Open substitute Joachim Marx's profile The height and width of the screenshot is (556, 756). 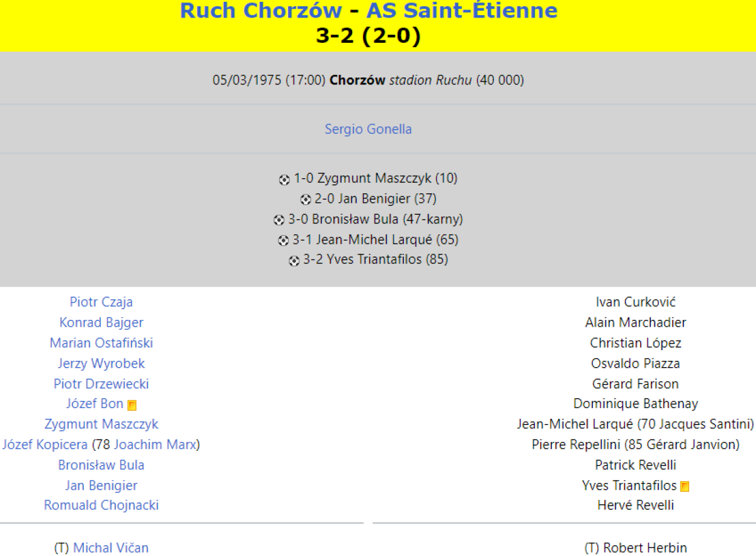click(155, 445)
